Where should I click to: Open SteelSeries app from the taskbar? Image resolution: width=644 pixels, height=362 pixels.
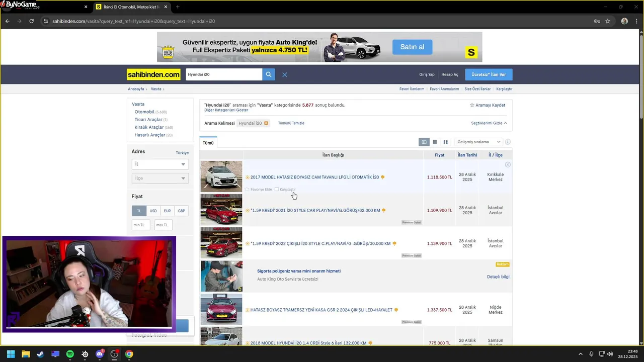85,354
